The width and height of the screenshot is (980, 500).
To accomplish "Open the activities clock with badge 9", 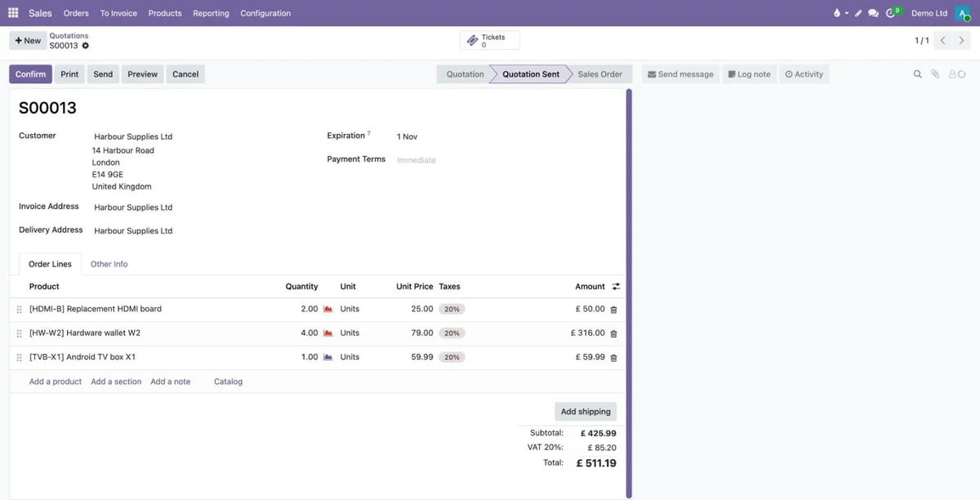I will coord(893,13).
